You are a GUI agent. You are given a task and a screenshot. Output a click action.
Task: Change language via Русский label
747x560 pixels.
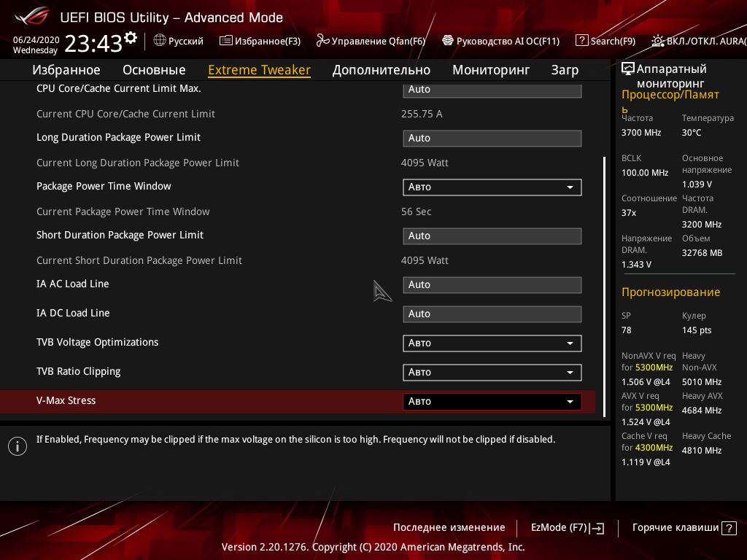click(x=186, y=41)
